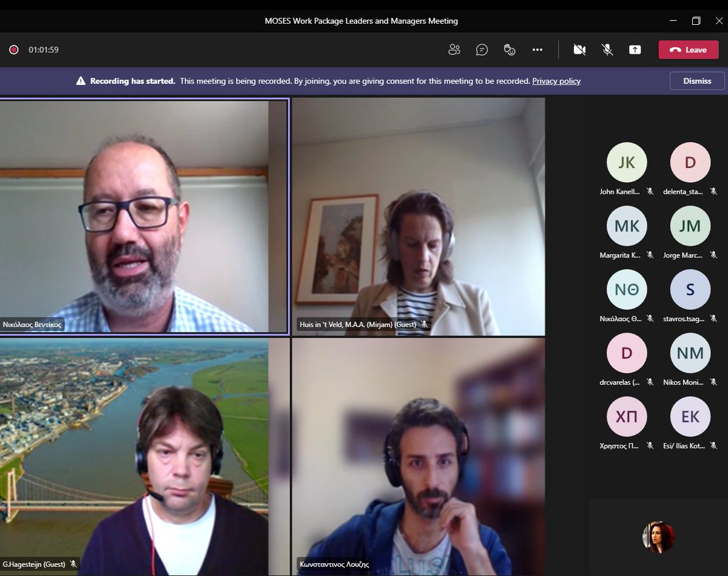The image size is (728, 576).
Task: Share your screen content
Action: coord(635,50)
